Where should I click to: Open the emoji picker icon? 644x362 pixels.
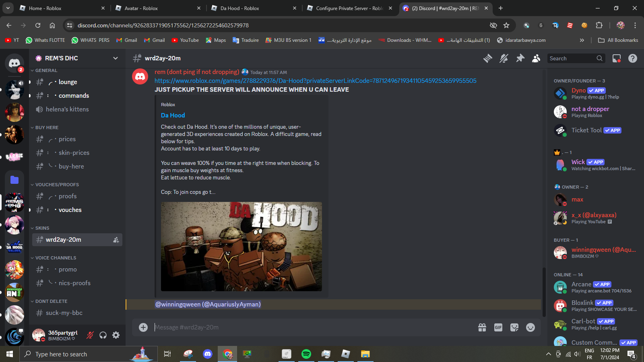pos(530,327)
